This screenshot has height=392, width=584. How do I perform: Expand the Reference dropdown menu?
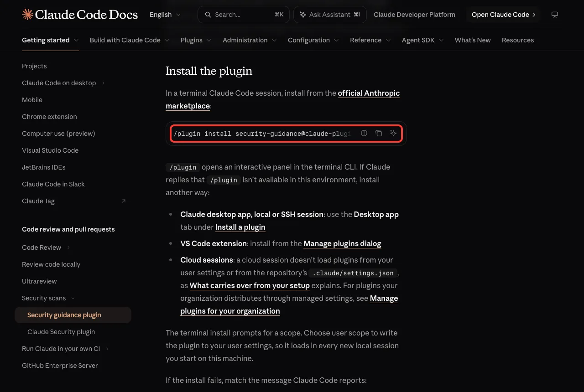(x=370, y=40)
